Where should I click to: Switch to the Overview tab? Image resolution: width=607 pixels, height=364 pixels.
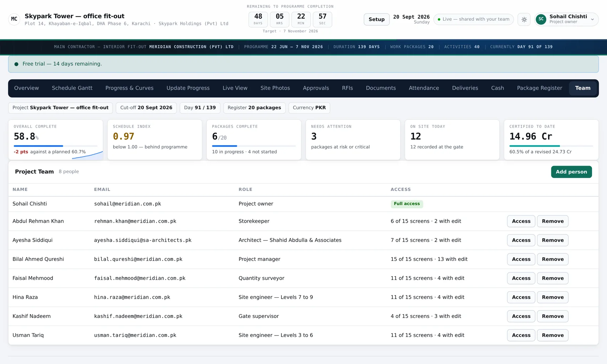click(26, 88)
